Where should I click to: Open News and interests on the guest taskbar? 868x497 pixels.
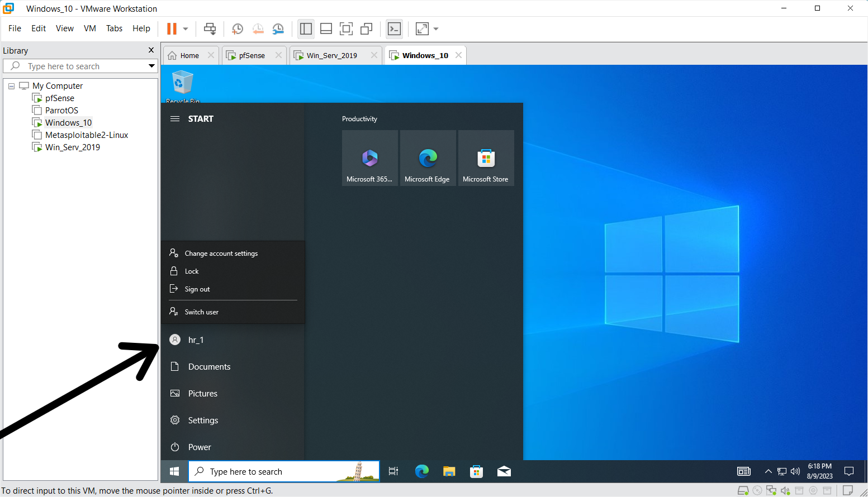pos(744,472)
